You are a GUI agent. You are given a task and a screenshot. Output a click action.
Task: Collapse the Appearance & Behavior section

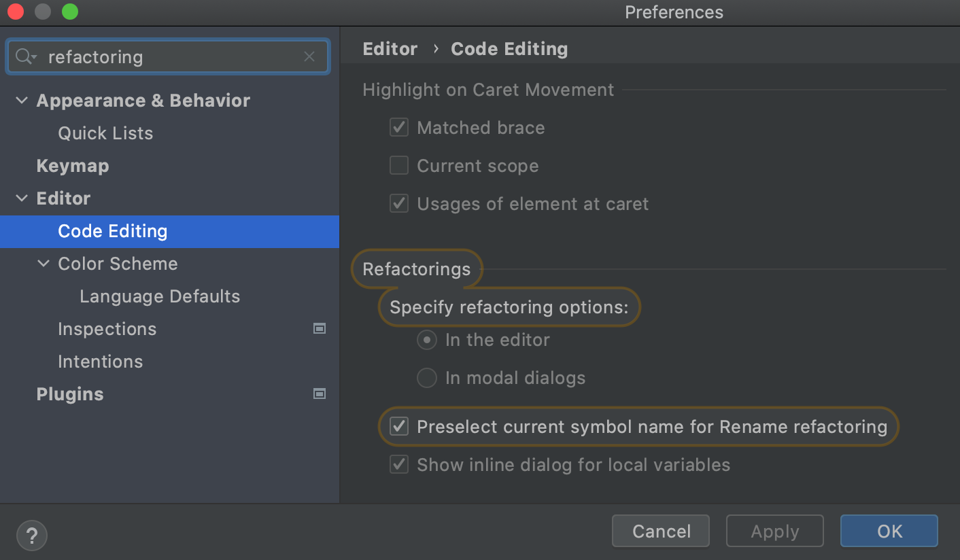(22, 101)
